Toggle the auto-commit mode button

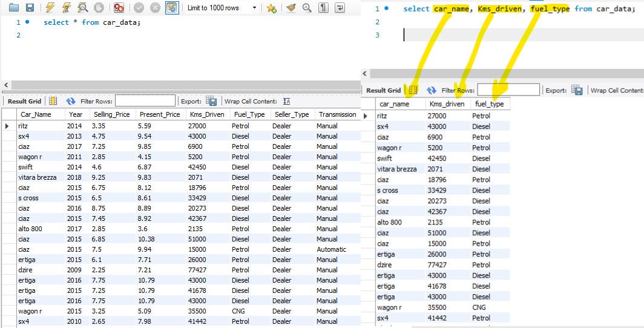pyautogui.click(x=172, y=7)
